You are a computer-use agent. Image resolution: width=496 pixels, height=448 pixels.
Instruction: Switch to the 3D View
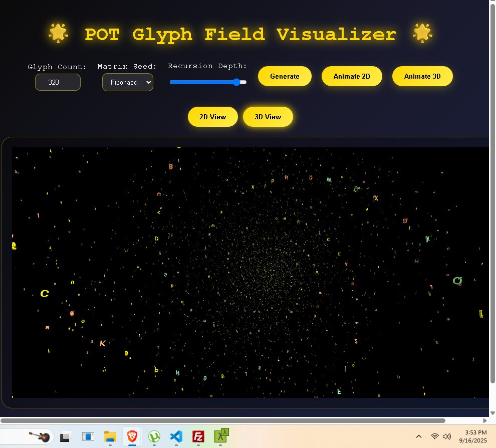click(268, 117)
